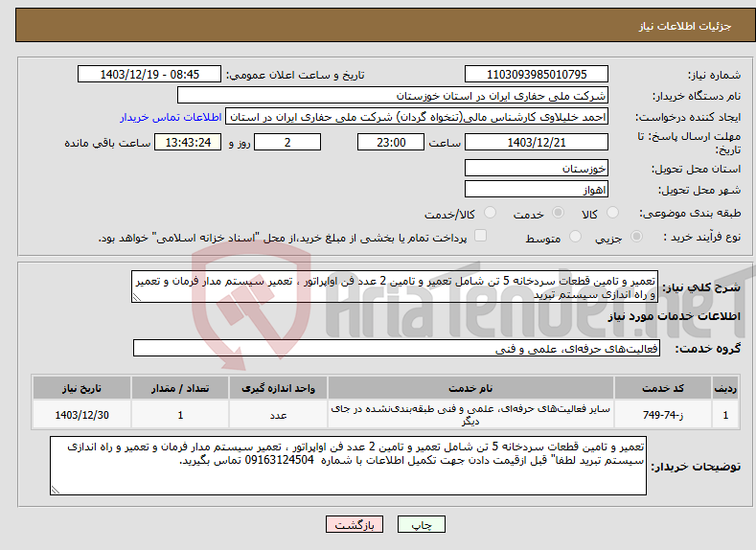The height and width of the screenshot is (550, 756).
Task: Click the deadline hour field 23:00
Action: coord(391,142)
